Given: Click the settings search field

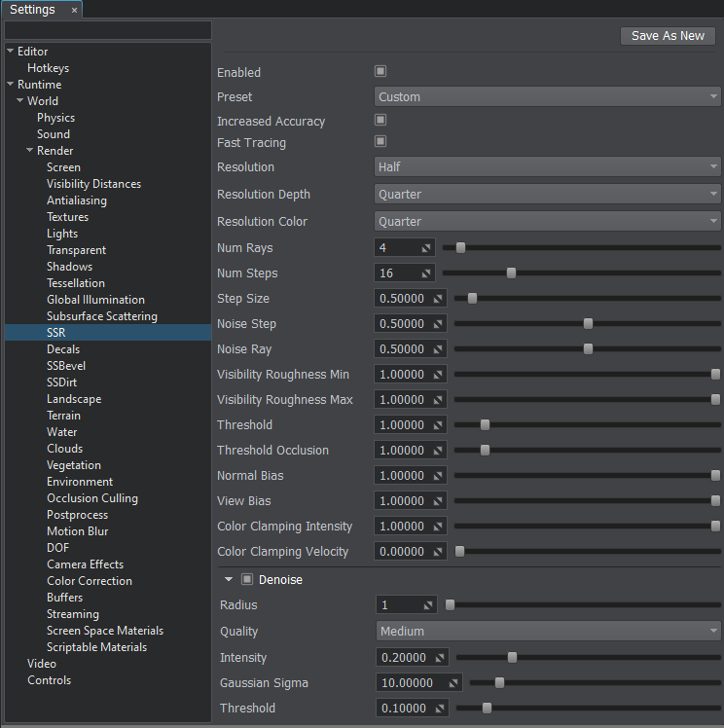Looking at the screenshot, I should coord(108,30).
